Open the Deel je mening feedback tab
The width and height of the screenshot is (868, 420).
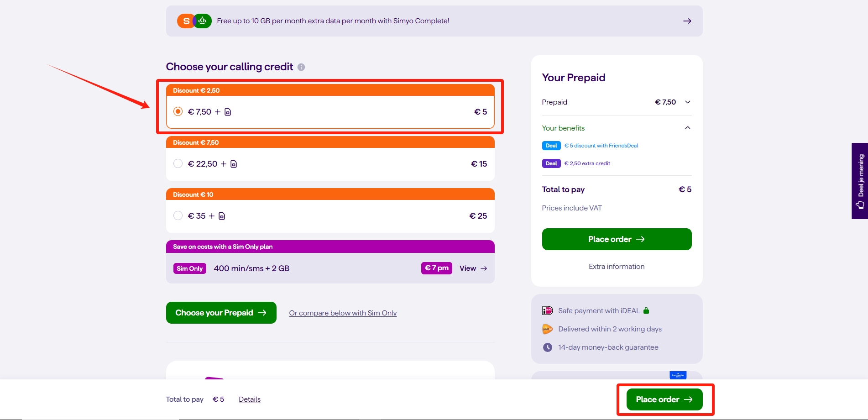tap(860, 181)
